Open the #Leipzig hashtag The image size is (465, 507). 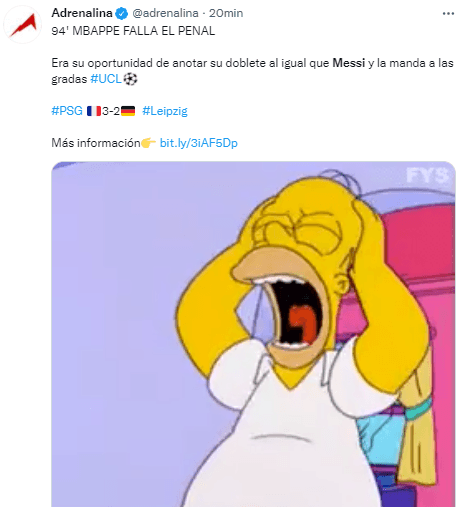click(165, 111)
